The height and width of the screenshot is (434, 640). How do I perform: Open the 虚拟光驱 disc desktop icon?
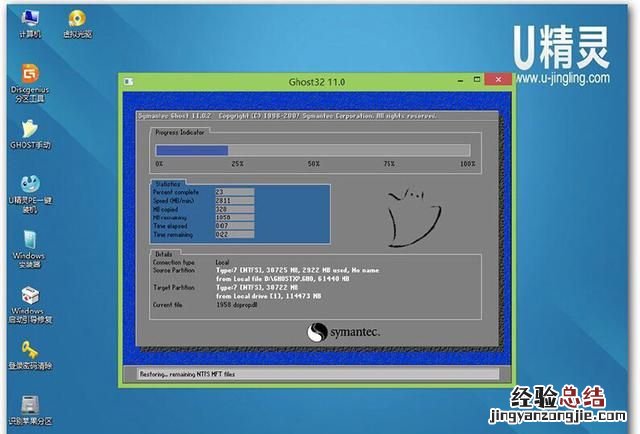coord(77,24)
